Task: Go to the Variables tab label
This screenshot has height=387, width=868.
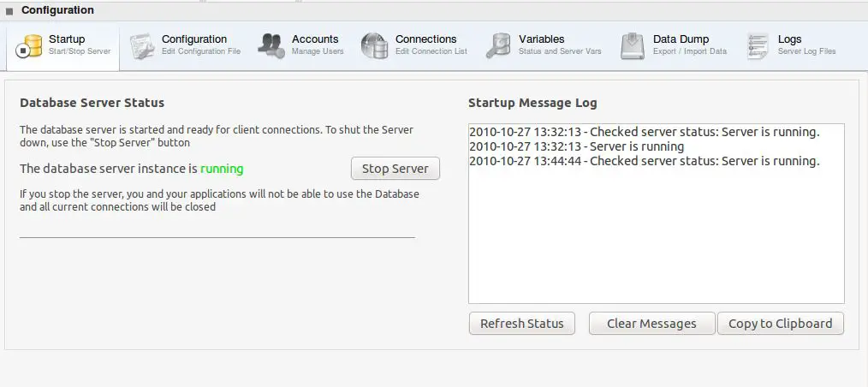Action: pos(541,39)
